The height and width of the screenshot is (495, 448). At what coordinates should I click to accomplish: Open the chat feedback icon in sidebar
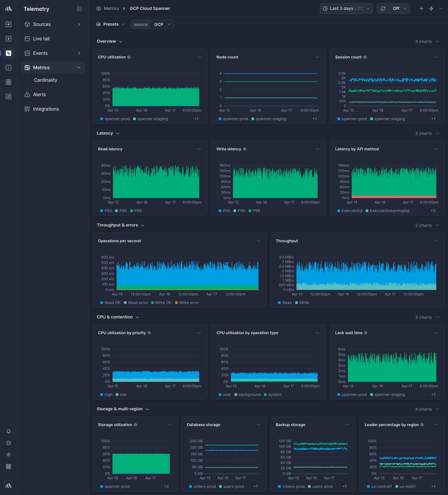coord(8,443)
